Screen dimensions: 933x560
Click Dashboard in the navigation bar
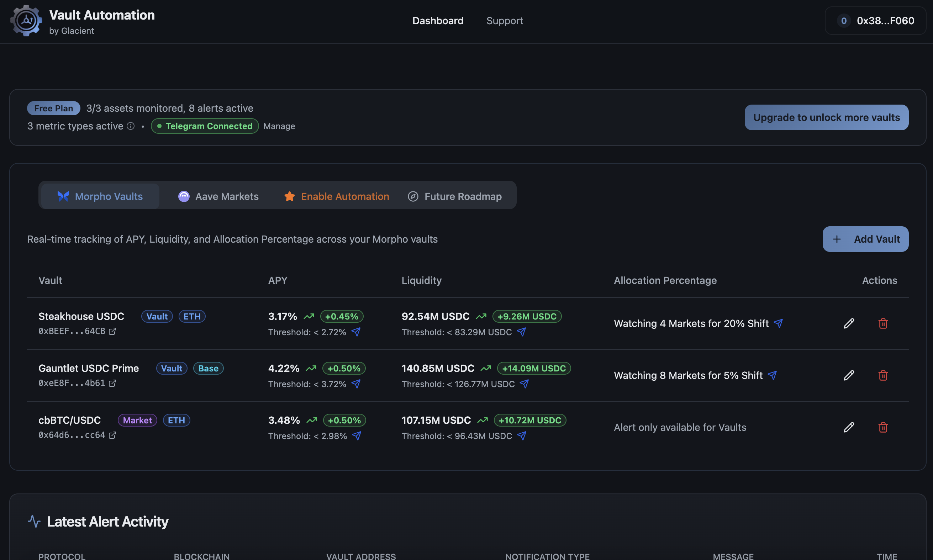tap(438, 21)
